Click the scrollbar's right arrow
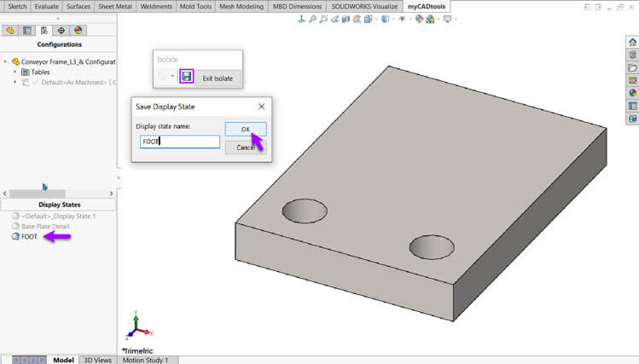639x364 pixels. coord(111,194)
